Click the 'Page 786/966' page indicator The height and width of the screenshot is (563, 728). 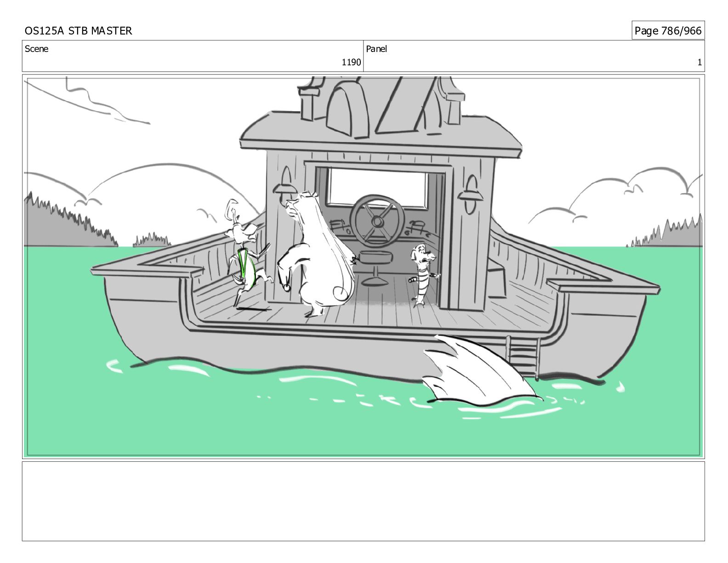click(x=668, y=31)
